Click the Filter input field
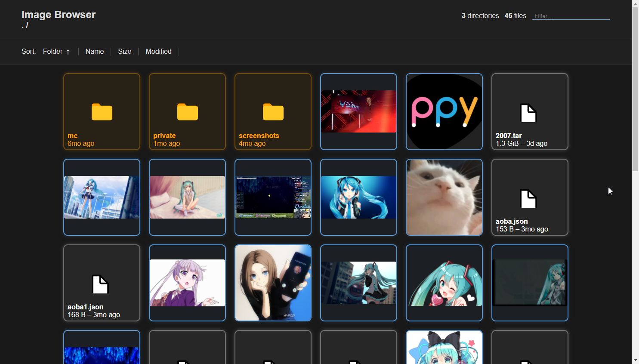The width and height of the screenshot is (639, 364). pyautogui.click(x=571, y=16)
